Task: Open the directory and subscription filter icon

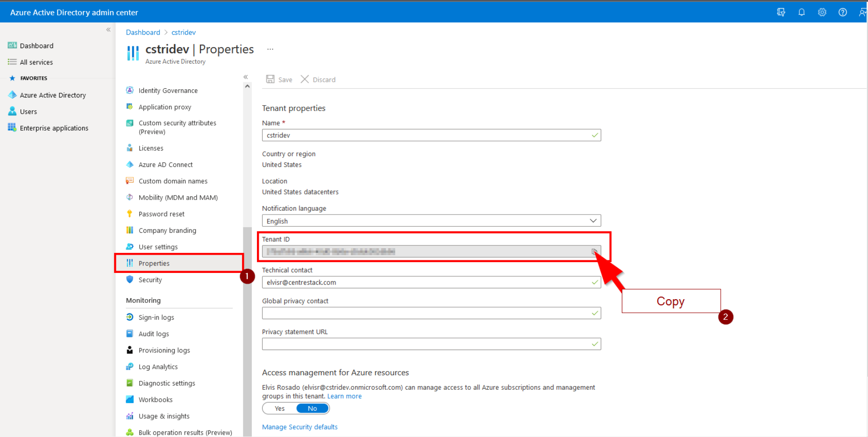Action: click(x=781, y=12)
